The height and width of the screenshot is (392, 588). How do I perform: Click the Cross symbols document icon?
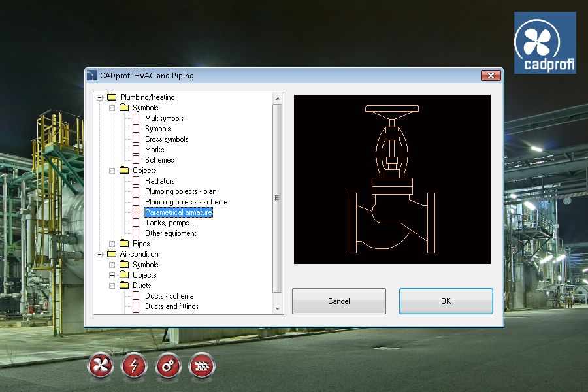136,139
